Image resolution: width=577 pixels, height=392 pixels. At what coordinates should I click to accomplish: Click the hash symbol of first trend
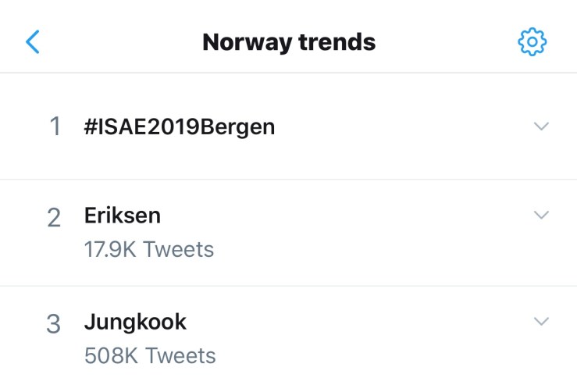(x=91, y=127)
